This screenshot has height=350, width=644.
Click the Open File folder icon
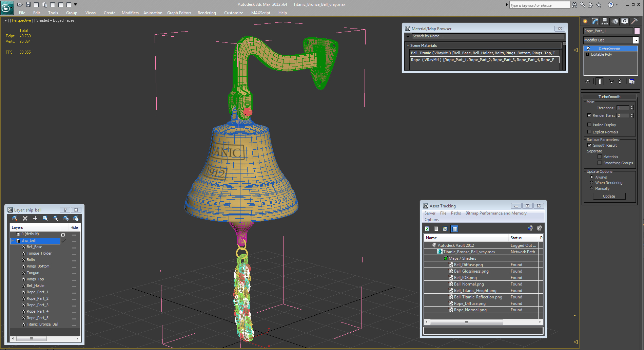(20, 4)
